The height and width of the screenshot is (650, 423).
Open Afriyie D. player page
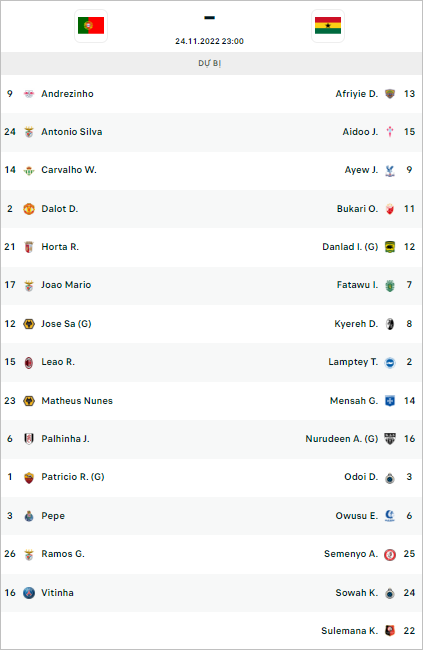coord(357,94)
